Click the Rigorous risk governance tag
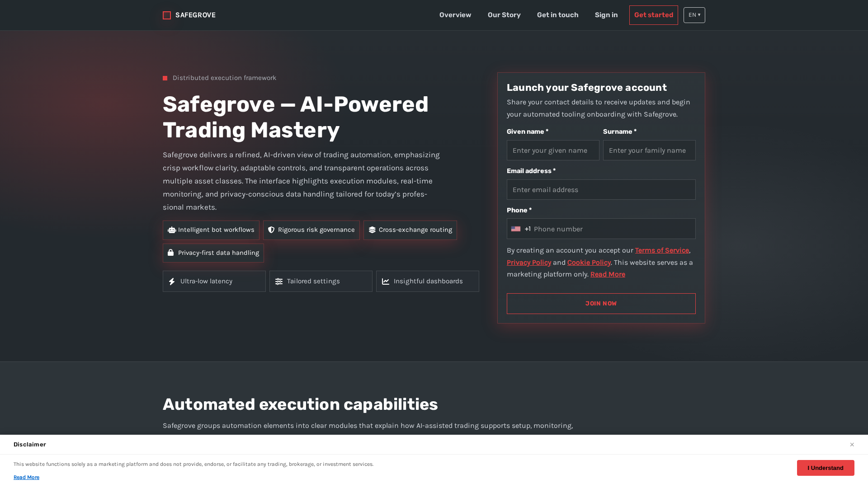This screenshot has width=868, height=488. click(x=311, y=230)
